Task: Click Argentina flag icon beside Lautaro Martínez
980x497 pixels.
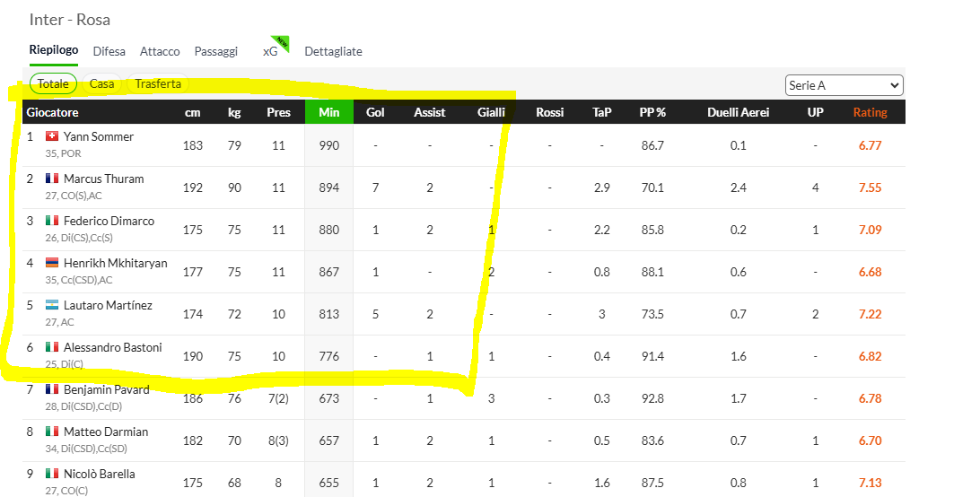Action: pos(52,304)
